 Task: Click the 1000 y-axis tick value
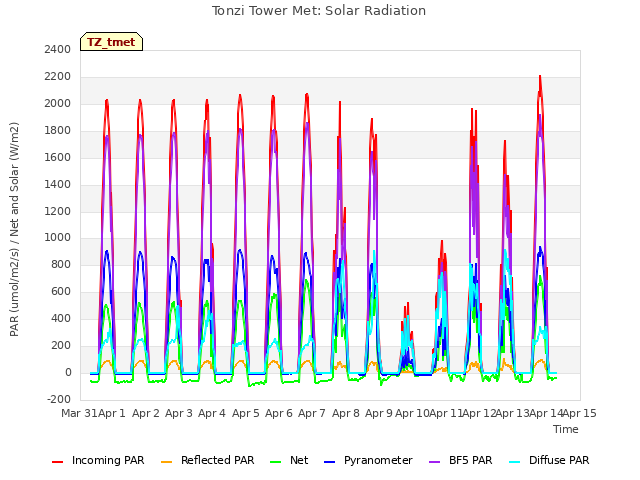coord(58,238)
